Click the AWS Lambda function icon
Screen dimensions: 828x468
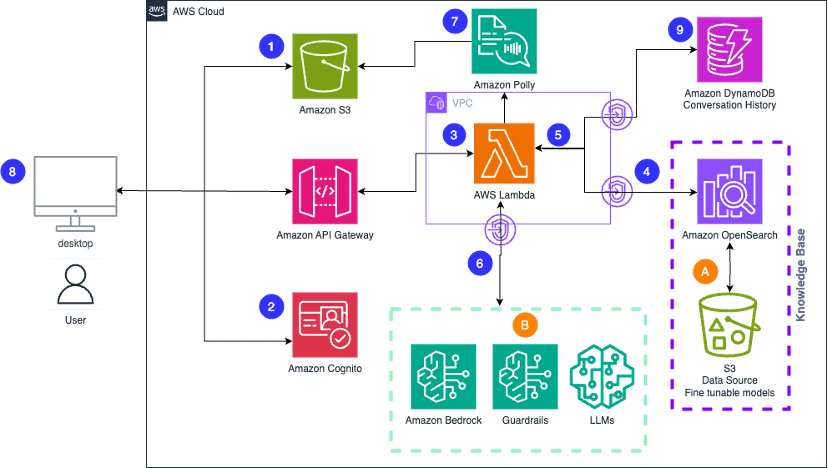coord(504,153)
